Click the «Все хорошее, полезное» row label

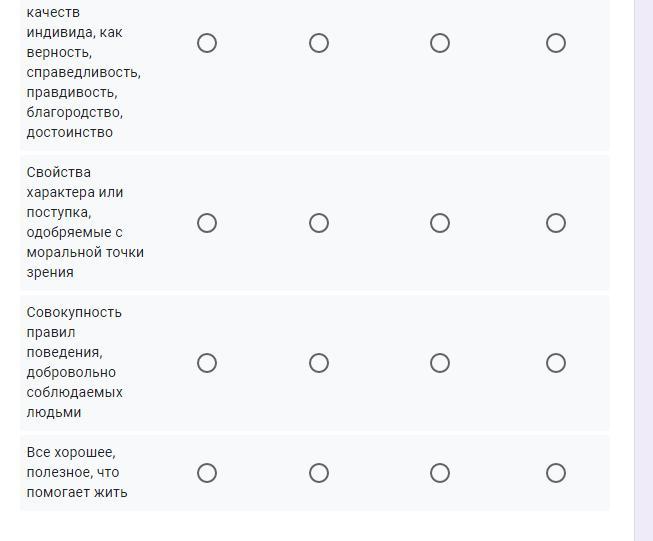tap(77, 472)
